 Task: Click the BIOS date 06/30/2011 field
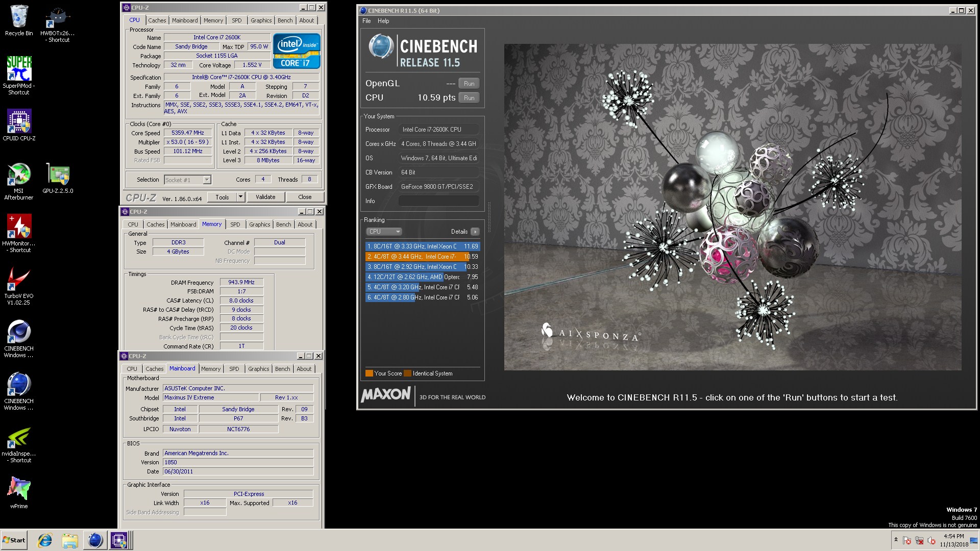coord(238,471)
